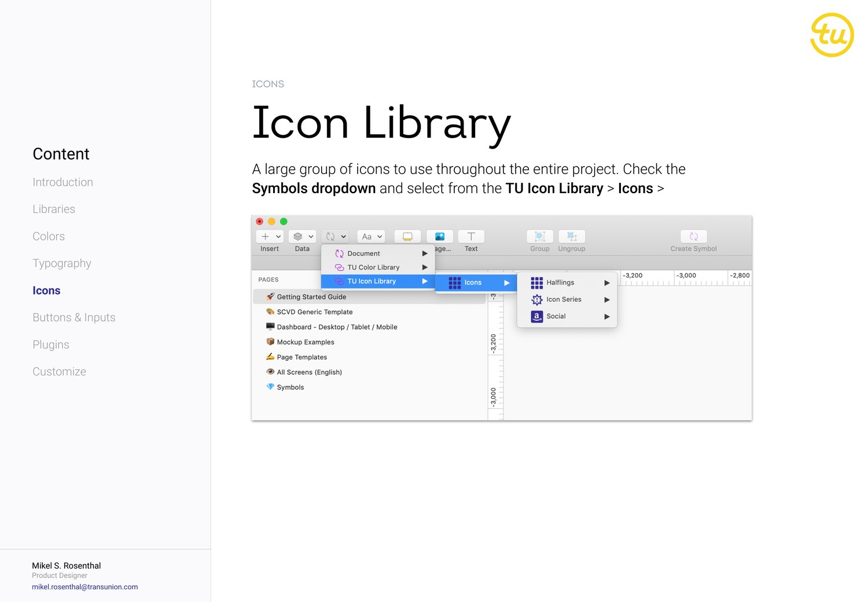Open the Libraries section link

pyautogui.click(x=54, y=209)
